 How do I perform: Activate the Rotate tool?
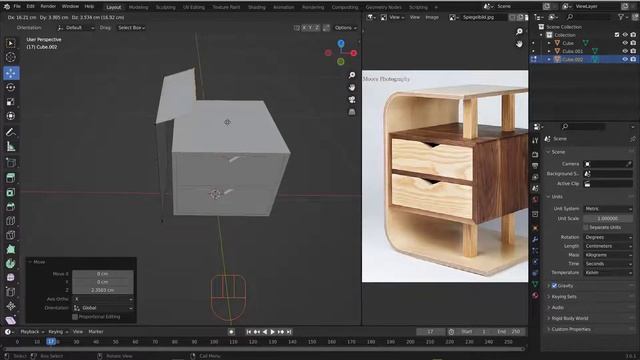pos(11,87)
